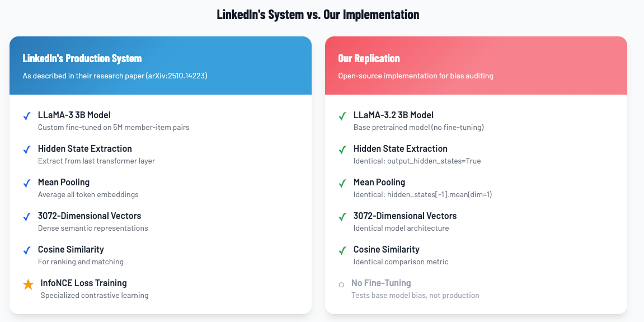This screenshot has height=322, width=644.
Task: Click the green checkmark beside LLaMA-3.2 3B Model
Action: pos(342,116)
